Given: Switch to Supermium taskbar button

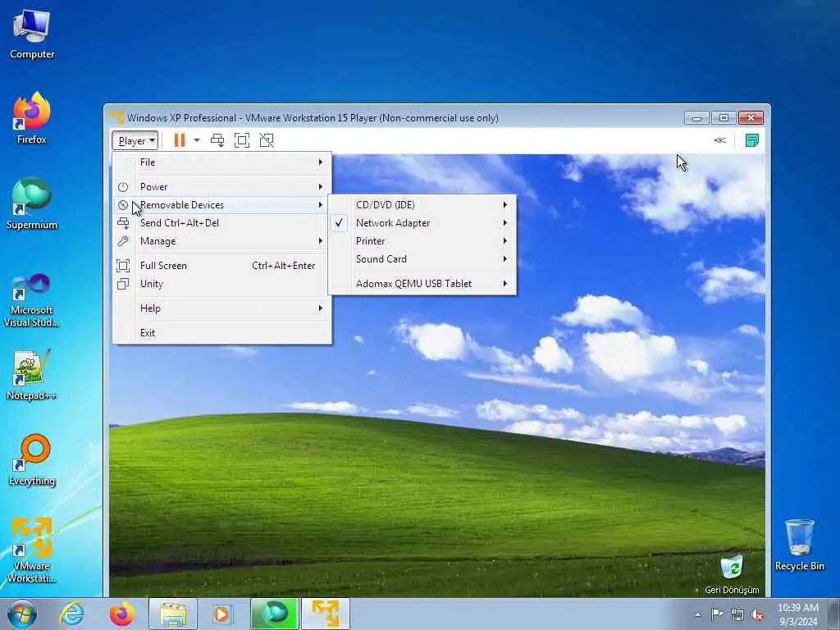Looking at the screenshot, I should (274, 614).
